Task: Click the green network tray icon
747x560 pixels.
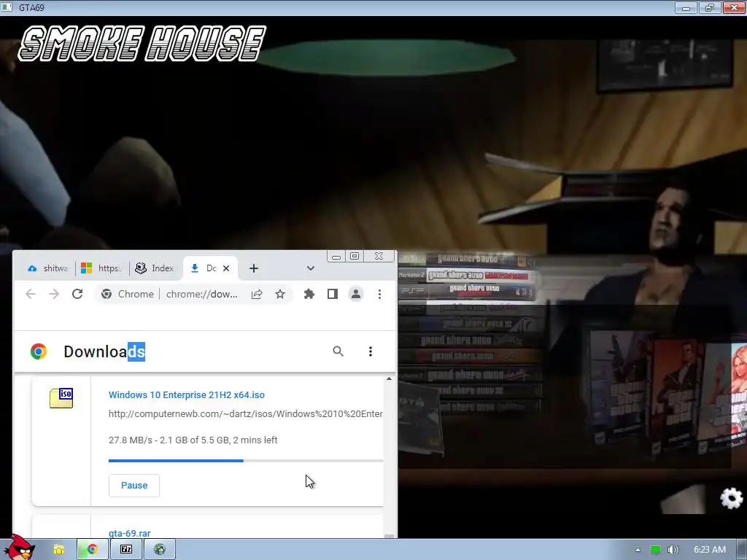Action: [x=656, y=550]
